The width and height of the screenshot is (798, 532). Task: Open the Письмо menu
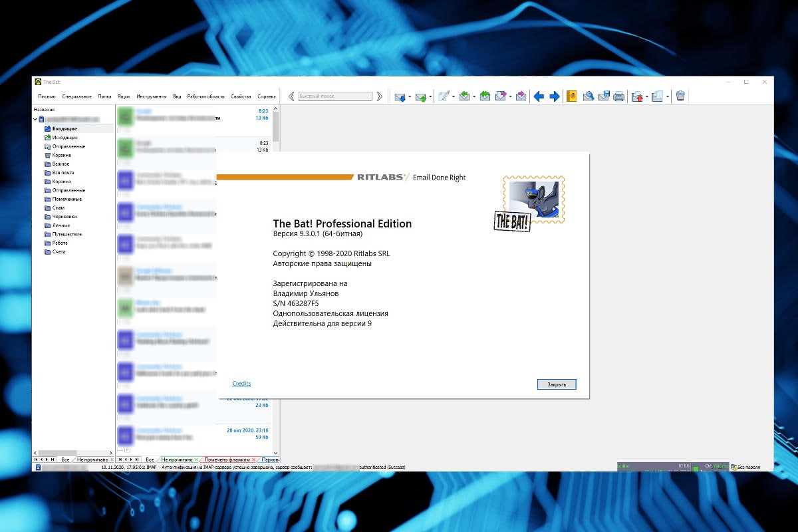coord(47,96)
